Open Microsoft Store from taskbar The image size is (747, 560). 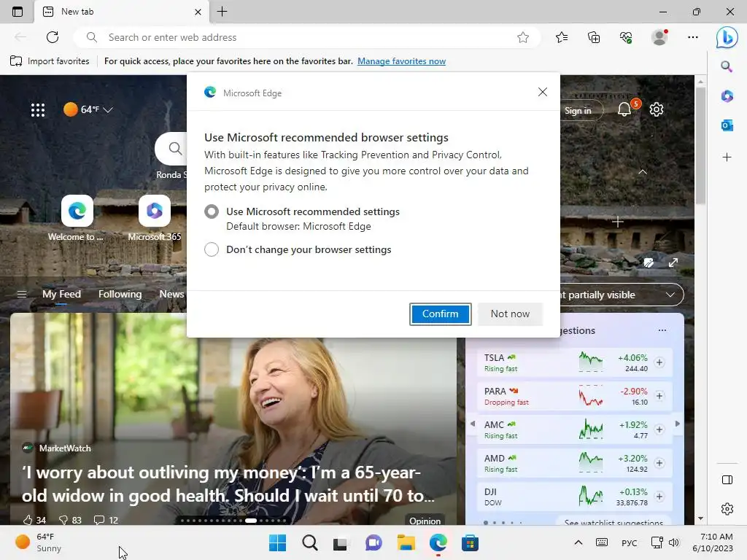click(470, 542)
